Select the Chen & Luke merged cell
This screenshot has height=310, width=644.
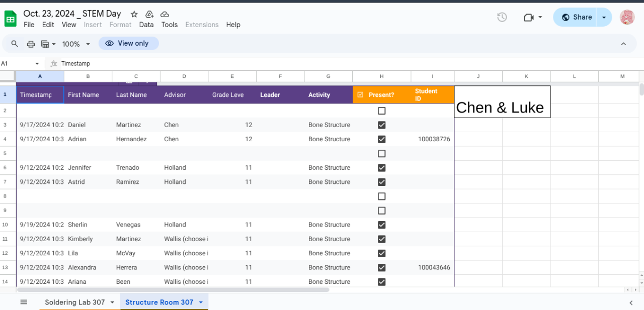[502, 102]
